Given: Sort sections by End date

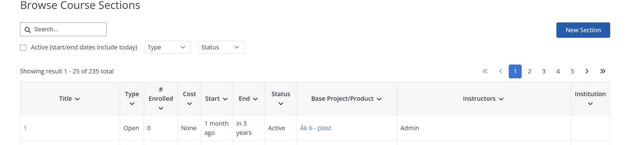Looking at the screenshot, I should pyautogui.click(x=248, y=99).
